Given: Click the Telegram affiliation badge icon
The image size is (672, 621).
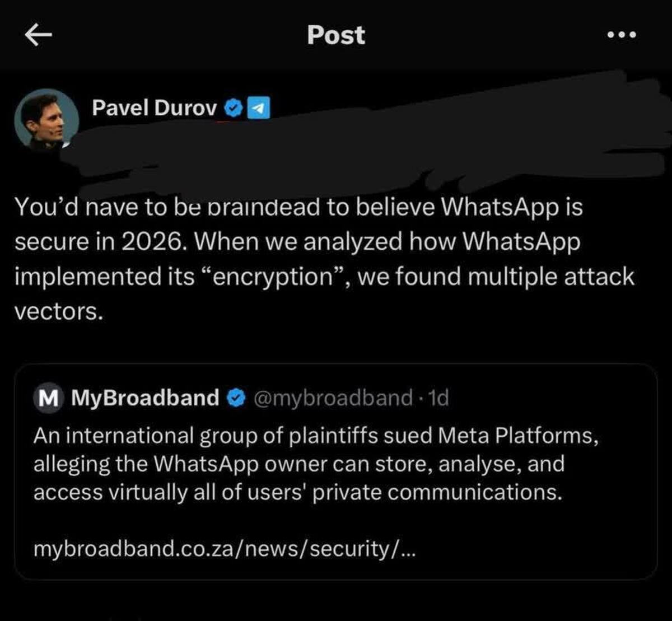Looking at the screenshot, I should pyautogui.click(x=259, y=108).
